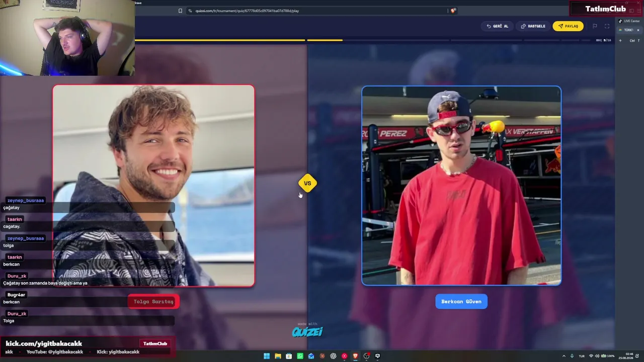Click the report flag icon
Screen dimensions: 644x362
tap(595, 26)
